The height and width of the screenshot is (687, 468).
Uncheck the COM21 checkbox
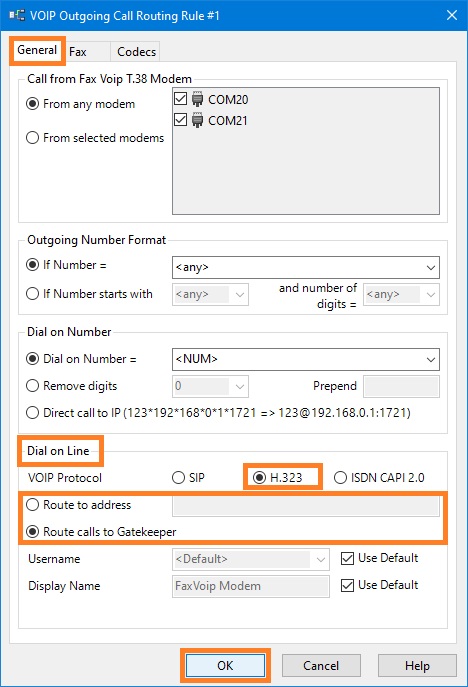point(181,119)
